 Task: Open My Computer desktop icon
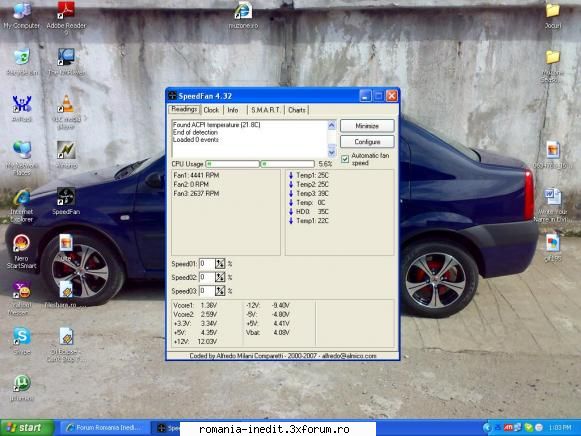click(x=21, y=15)
